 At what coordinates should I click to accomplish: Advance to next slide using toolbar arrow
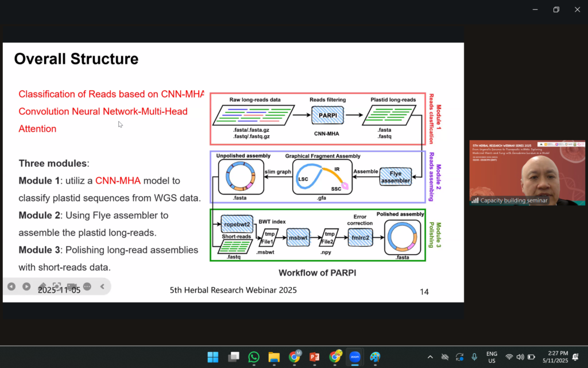click(x=26, y=286)
